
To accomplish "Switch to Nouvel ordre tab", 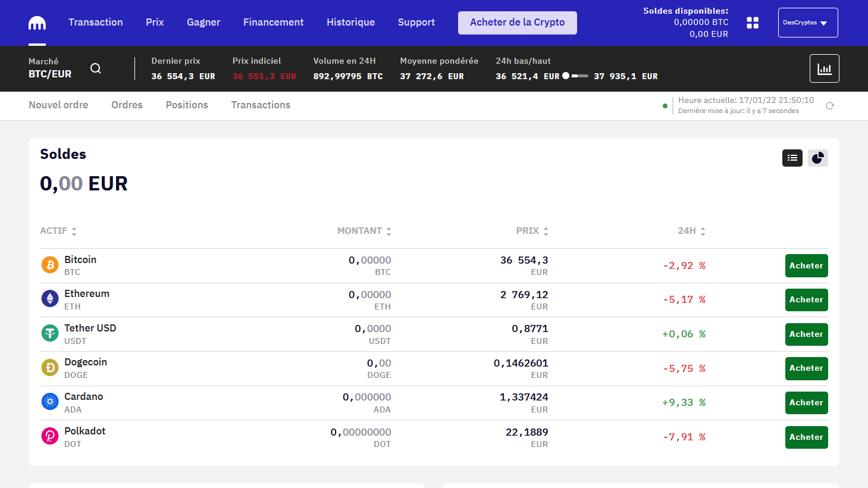I will pos(58,105).
